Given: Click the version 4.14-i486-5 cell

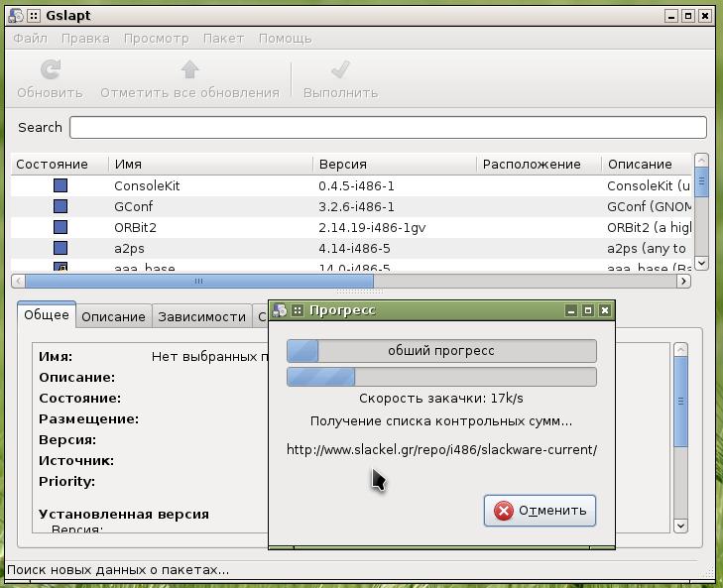Looking at the screenshot, I should (354, 248).
